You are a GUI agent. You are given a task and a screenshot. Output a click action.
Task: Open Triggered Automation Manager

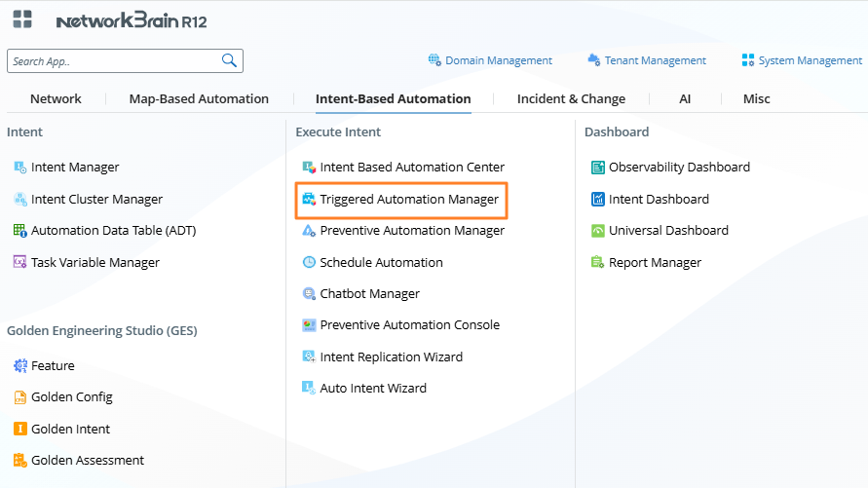[408, 200]
